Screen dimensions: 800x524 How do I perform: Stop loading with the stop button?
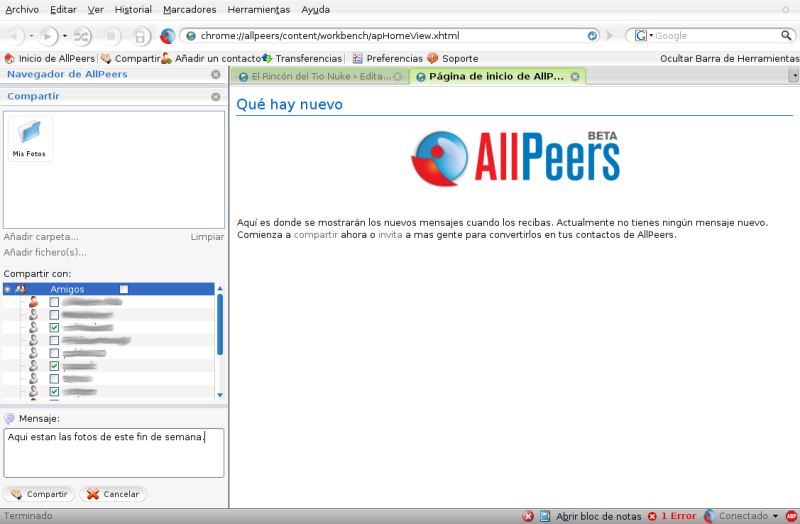pos(111,36)
